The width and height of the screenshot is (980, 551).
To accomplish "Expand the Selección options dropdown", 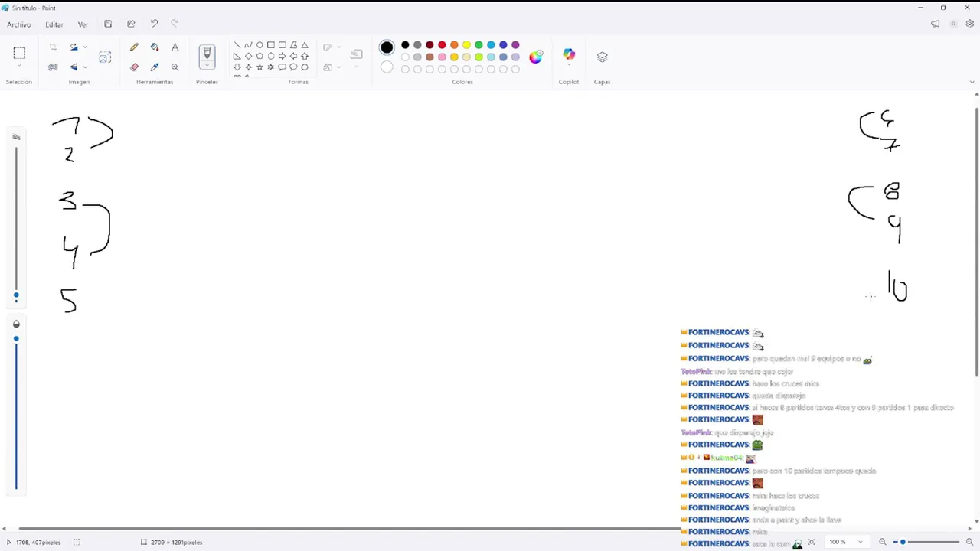I will 19,67.
